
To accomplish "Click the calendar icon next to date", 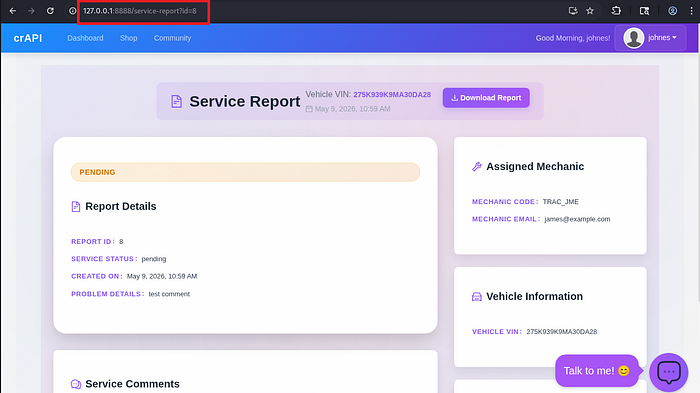I will coord(309,109).
